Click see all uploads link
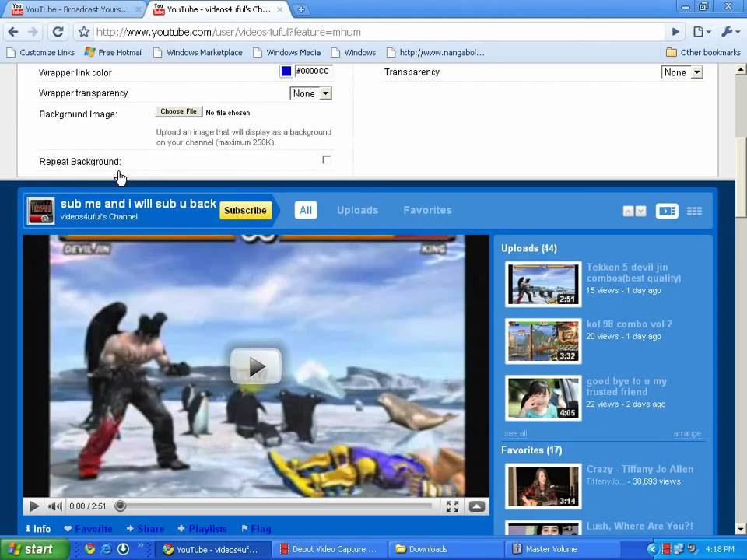The width and height of the screenshot is (747, 560). tap(515, 433)
